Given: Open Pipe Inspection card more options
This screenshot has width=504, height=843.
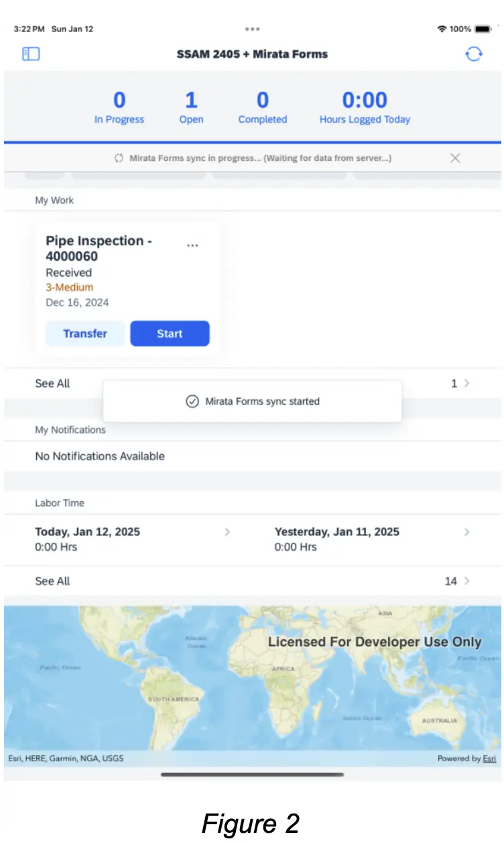Looking at the screenshot, I should coord(192,245).
